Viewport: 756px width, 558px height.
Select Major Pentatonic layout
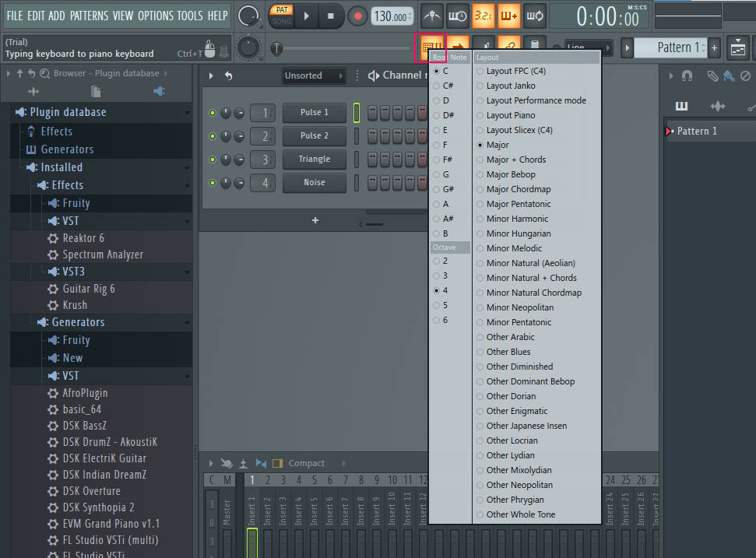pyautogui.click(x=519, y=204)
